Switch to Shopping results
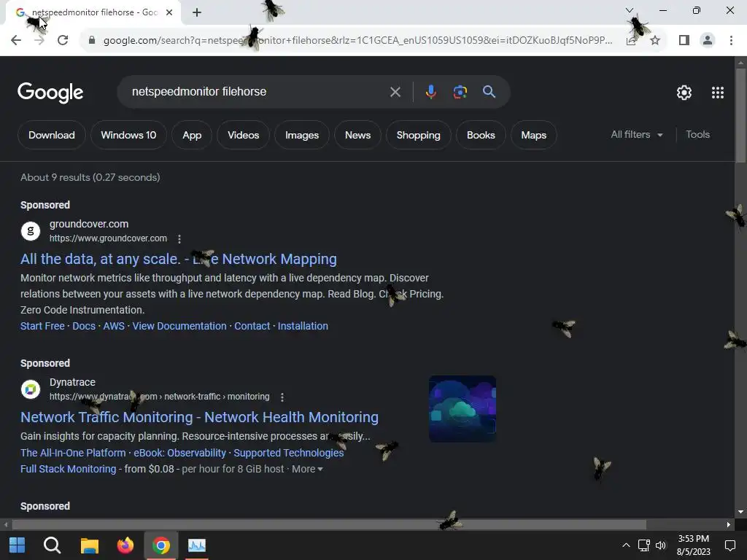The height and width of the screenshot is (560, 747). (x=418, y=135)
